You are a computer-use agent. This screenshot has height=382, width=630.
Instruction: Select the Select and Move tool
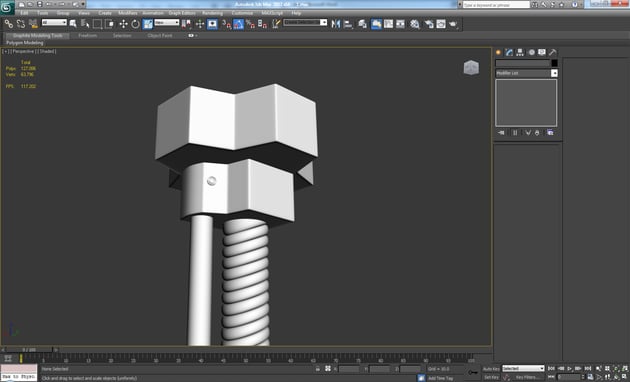[123, 24]
